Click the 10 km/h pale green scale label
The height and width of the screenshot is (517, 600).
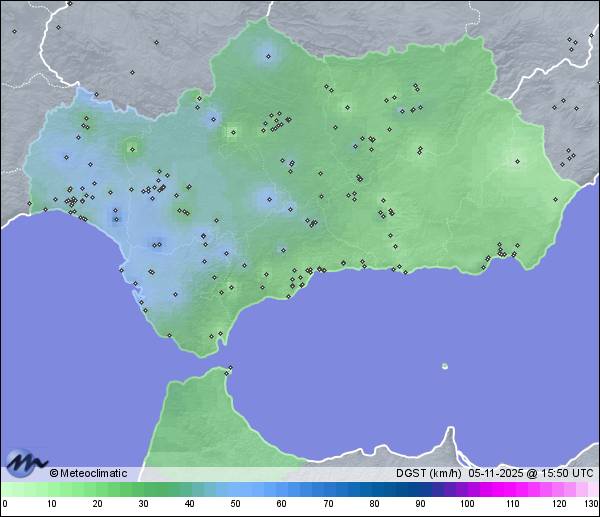click(50, 503)
